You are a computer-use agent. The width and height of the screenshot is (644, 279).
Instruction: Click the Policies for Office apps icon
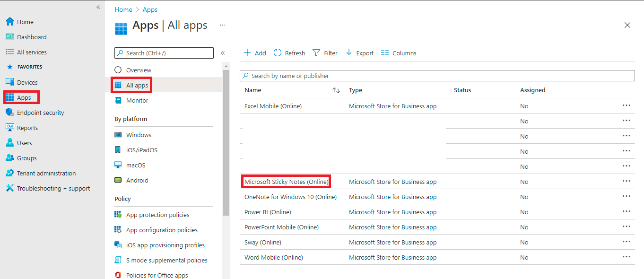click(x=118, y=275)
